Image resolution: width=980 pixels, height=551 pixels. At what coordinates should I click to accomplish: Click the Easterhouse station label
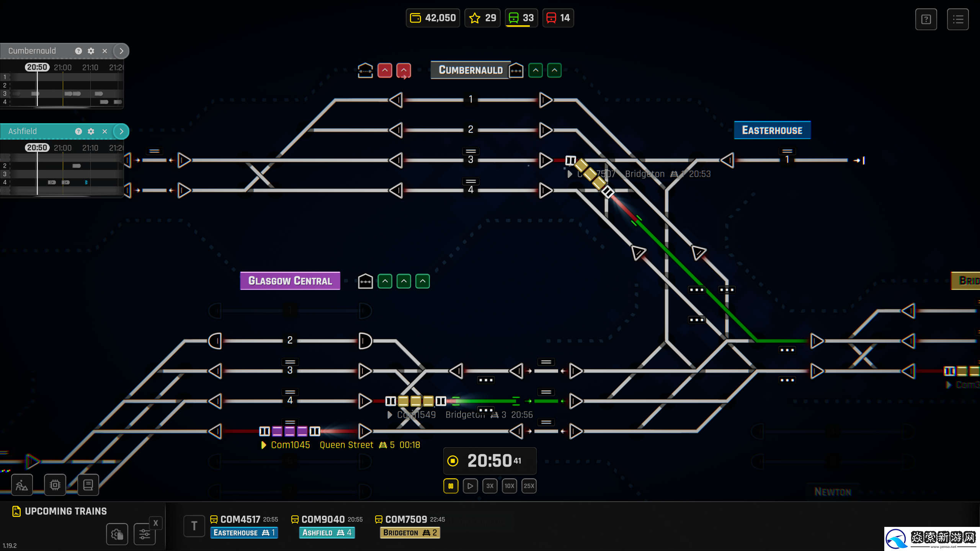pyautogui.click(x=772, y=130)
